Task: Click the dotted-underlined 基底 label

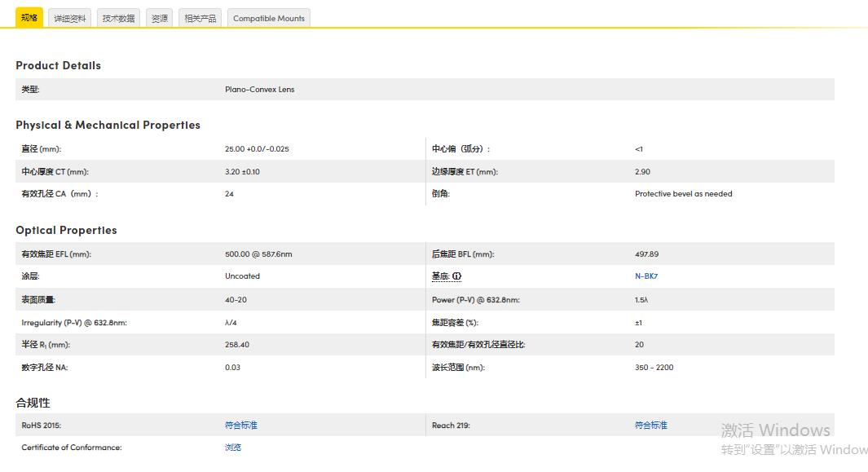Action: tap(443, 276)
